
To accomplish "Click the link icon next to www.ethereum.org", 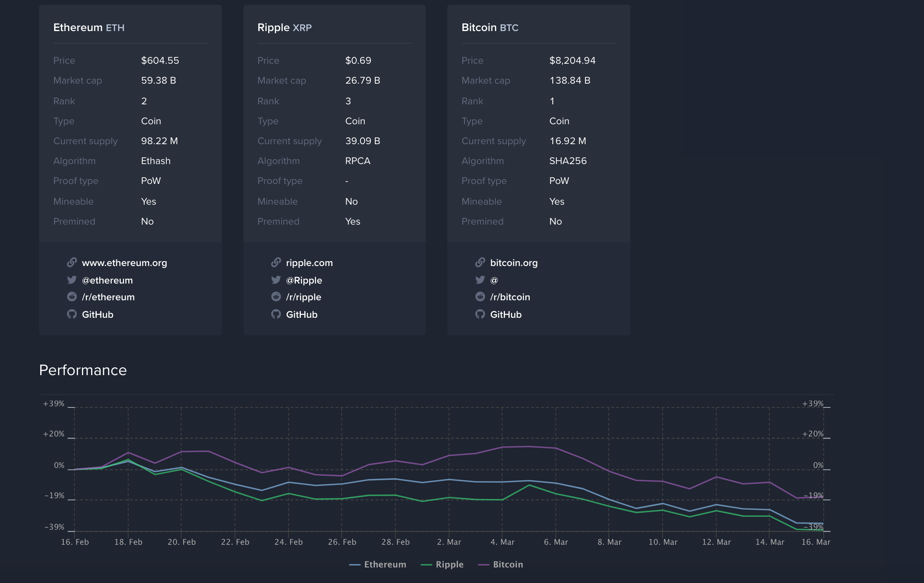I will point(72,262).
